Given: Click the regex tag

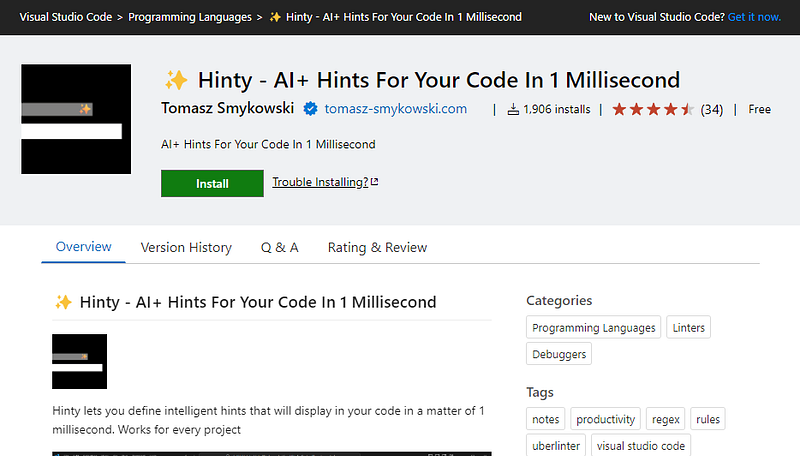Looking at the screenshot, I should point(665,419).
